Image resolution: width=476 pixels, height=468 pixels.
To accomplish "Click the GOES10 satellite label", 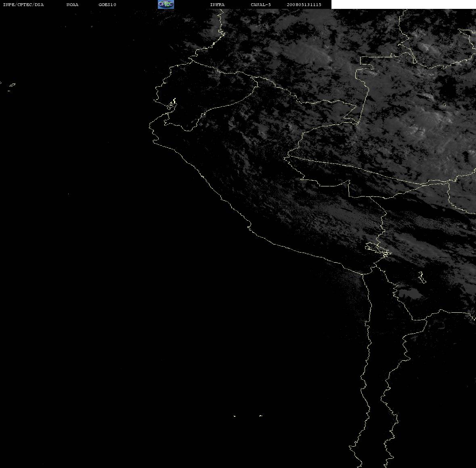I will pos(107,4).
